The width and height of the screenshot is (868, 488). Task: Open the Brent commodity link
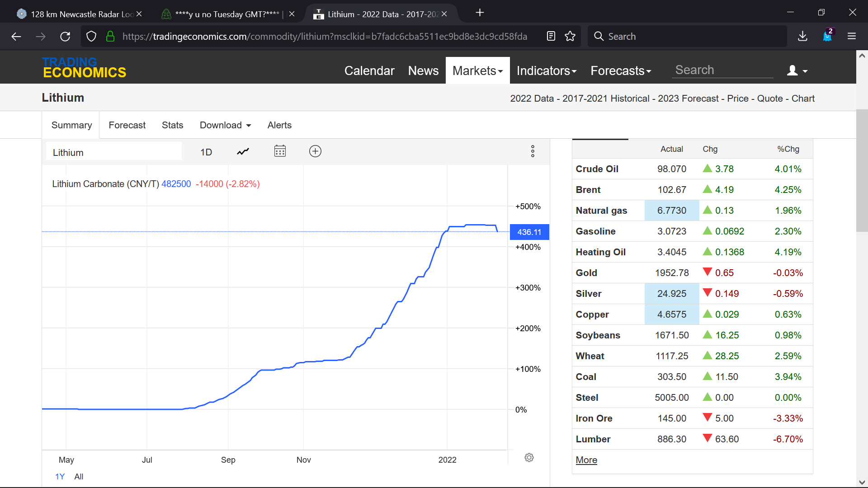point(588,190)
